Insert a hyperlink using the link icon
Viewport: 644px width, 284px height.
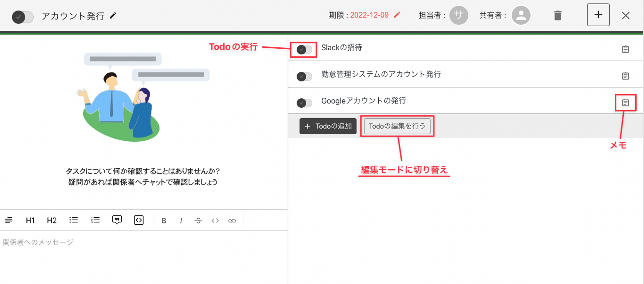click(x=232, y=221)
